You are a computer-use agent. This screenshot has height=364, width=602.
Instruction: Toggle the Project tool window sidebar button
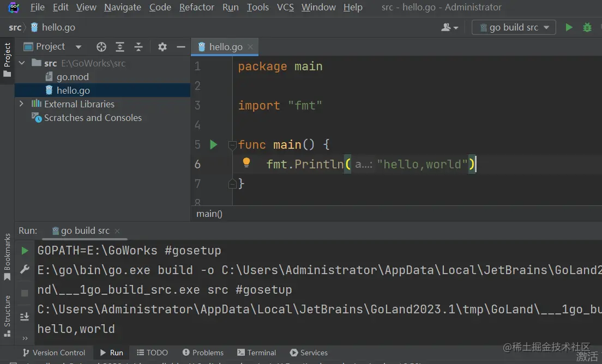coord(7,60)
